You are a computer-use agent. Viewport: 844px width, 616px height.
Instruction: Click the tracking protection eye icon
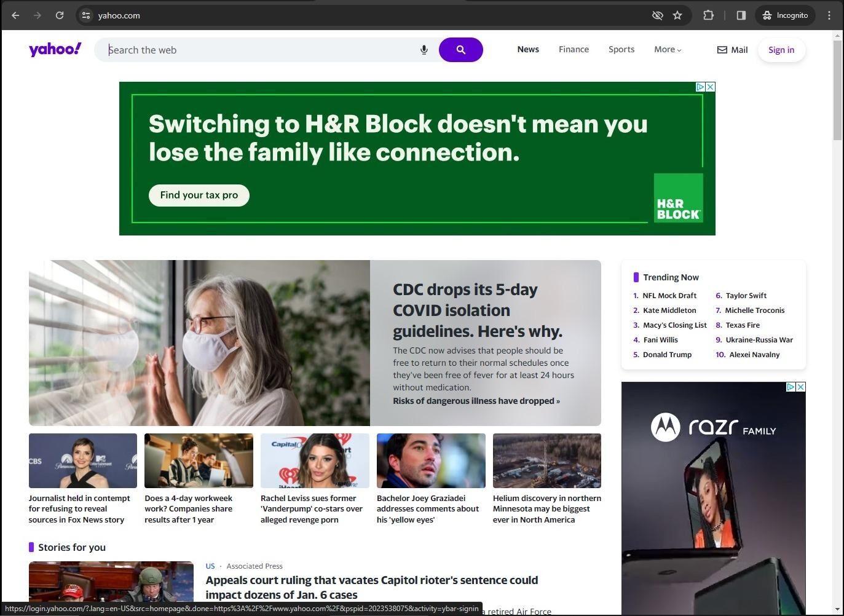coord(657,15)
